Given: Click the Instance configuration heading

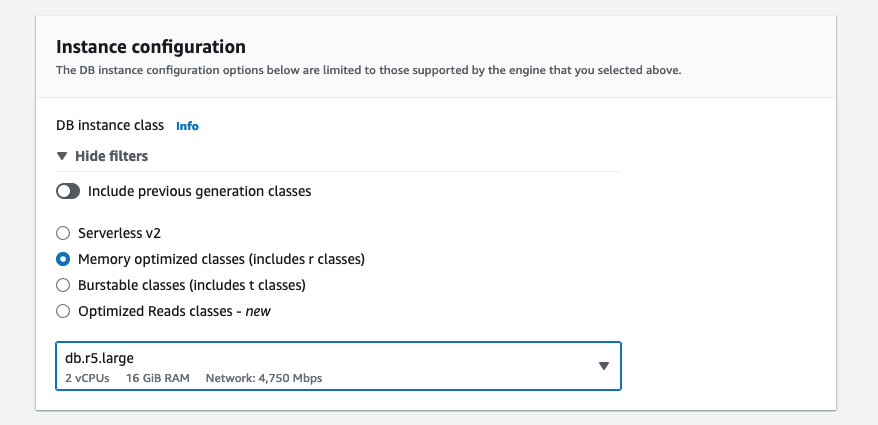Looking at the screenshot, I should 151,46.
